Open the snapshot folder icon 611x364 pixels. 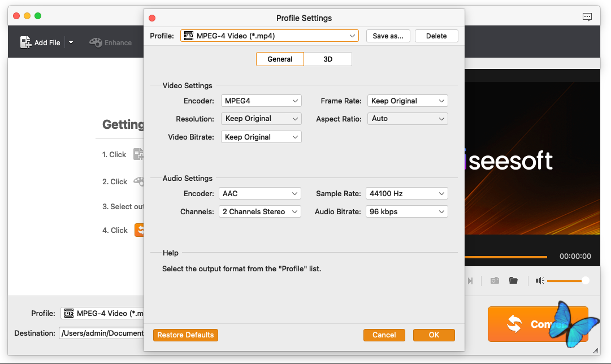point(513,280)
